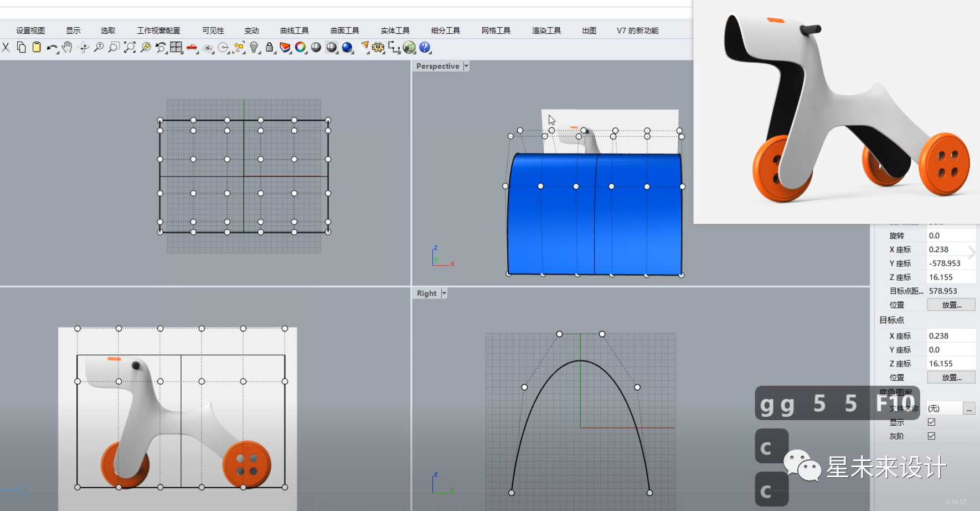Click the light bulb visibility icon

click(254, 48)
